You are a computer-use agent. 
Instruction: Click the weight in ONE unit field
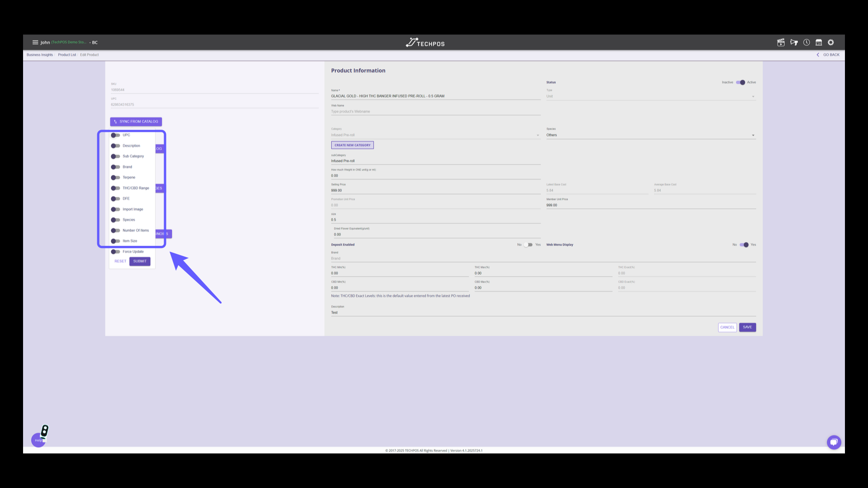435,176
